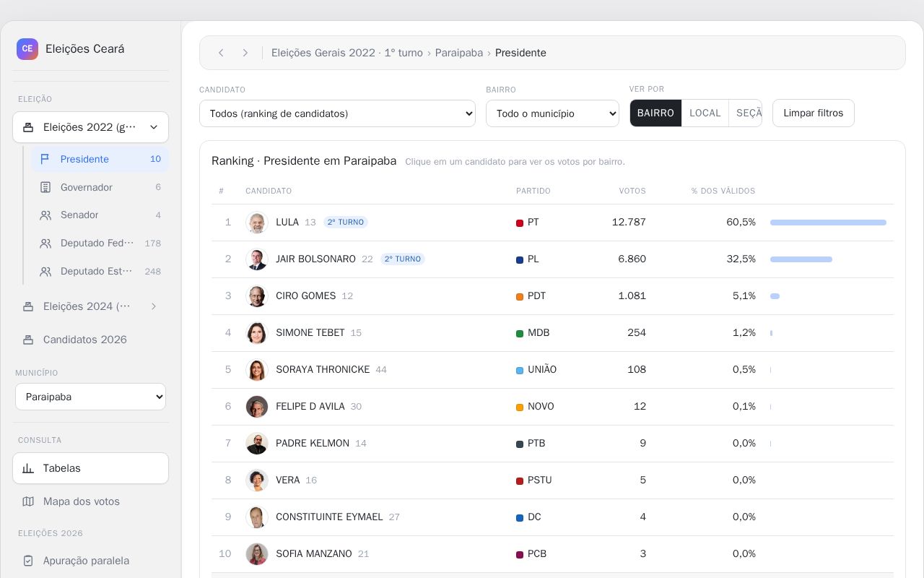Switch view to BAIRRO
Image resolution: width=924 pixels, height=578 pixels.
pyautogui.click(x=655, y=113)
